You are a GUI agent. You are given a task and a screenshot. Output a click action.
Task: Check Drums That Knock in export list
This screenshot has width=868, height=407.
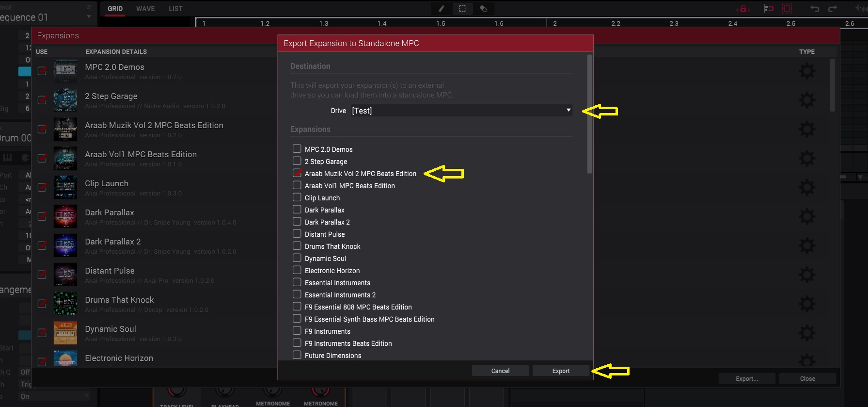tap(297, 245)
